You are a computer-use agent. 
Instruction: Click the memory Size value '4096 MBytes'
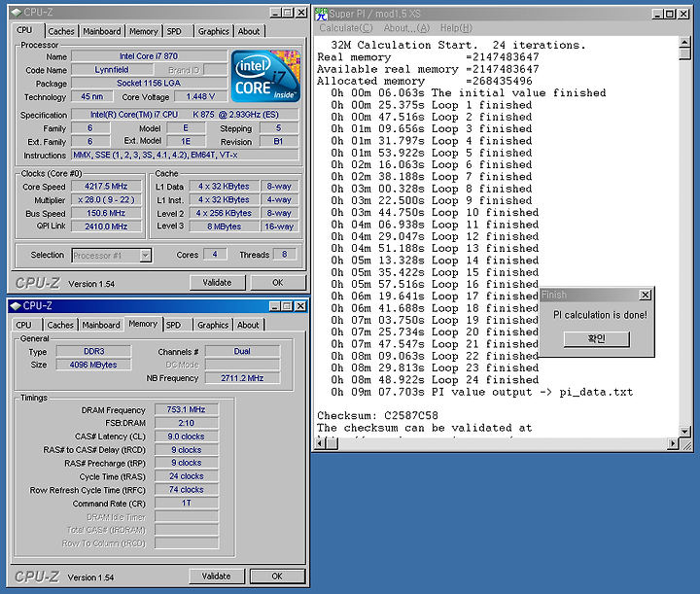(93, 365)
